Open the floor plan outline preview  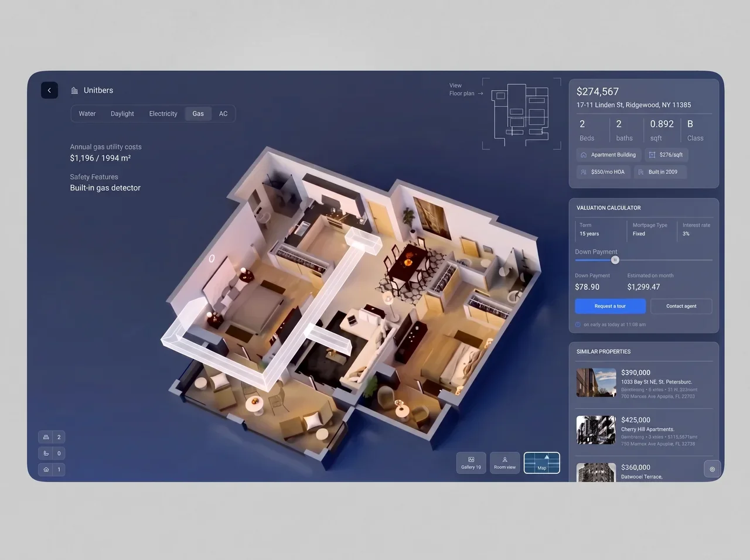pyautogui.click(x=521, y=114)
